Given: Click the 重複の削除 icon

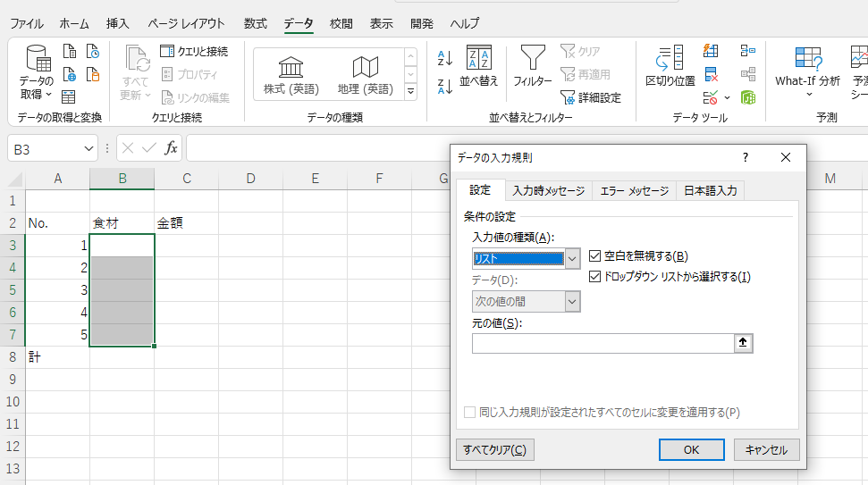Looking at the screenshot, I should (x=711, y=75).
